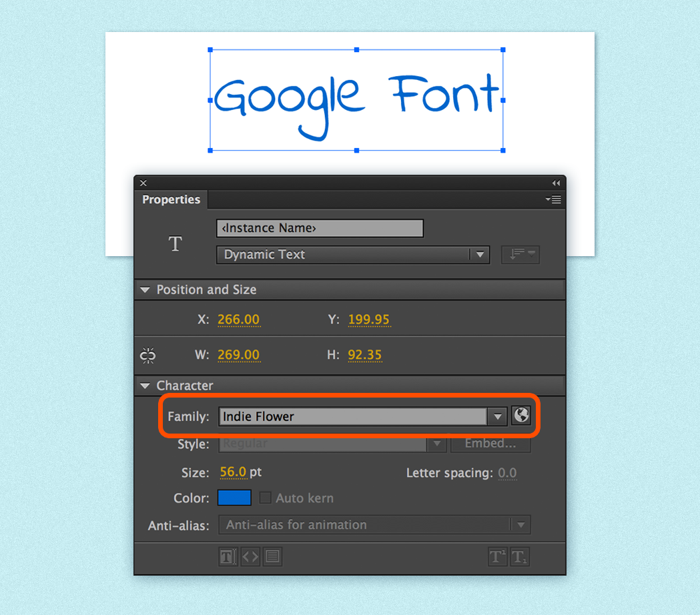Collapse the Position and Size section

[145, 289]
